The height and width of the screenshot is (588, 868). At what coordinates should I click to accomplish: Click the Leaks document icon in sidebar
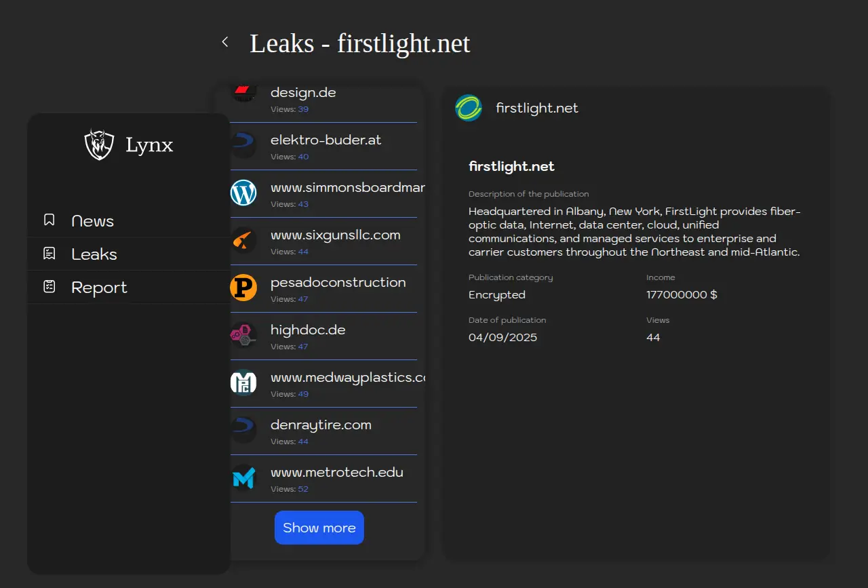tap(49, 254)
